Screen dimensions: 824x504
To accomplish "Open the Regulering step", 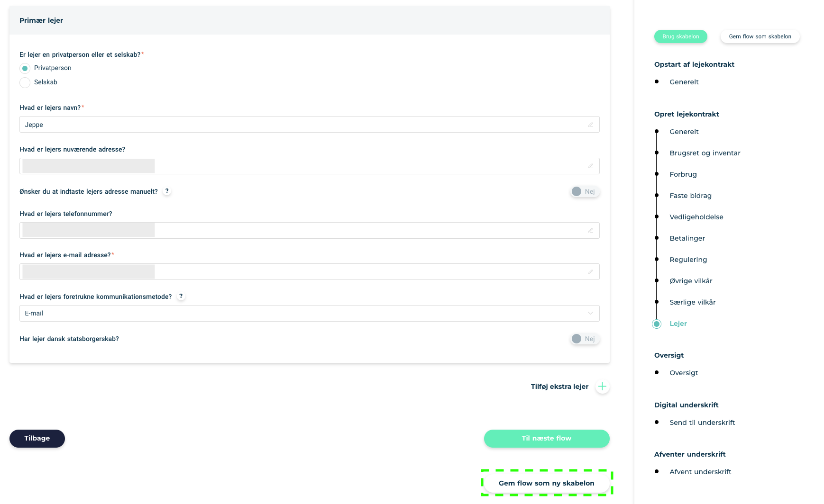I will 688,260.
